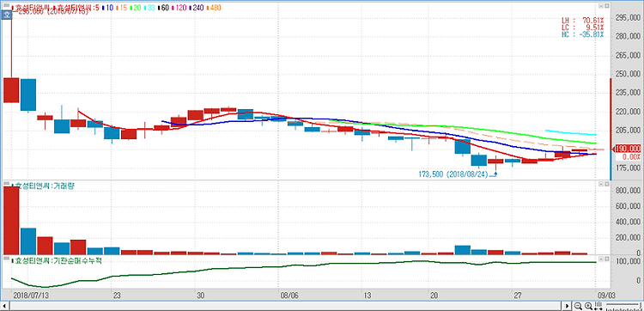Click the 0.00% change label
This screenshot has width=644, height=311.
point(631,156)
